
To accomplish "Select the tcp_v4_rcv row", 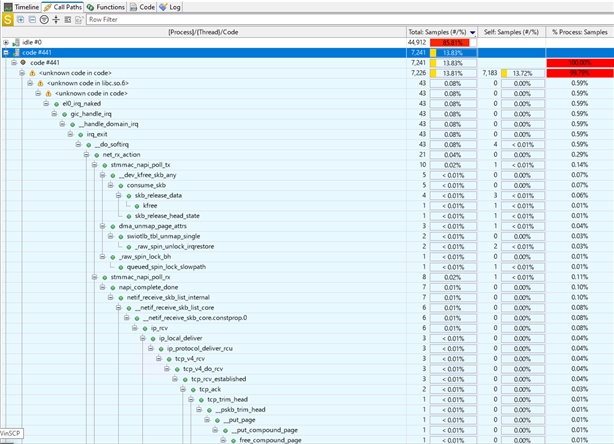I will tap(190, 358).
